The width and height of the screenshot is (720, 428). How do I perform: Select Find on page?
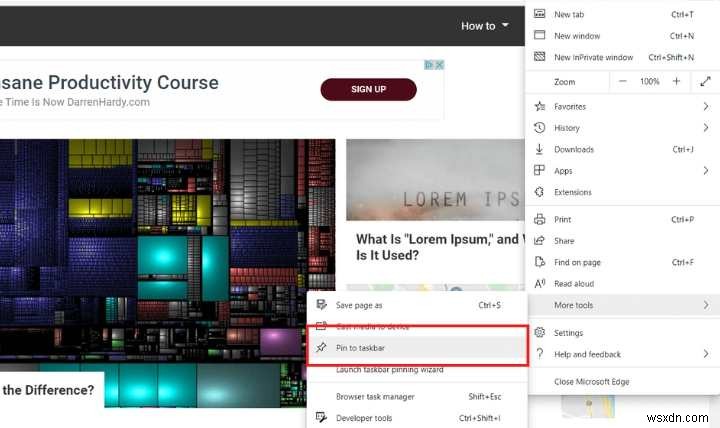click(x=622, y=262)
